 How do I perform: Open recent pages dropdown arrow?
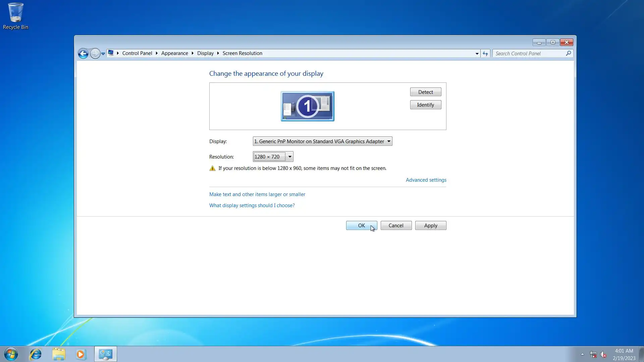(103, 54)
